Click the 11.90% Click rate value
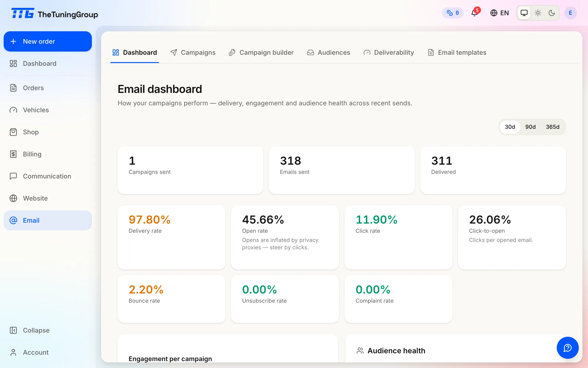This screenshot has height=368, width=588. pyautogui.click(x=376, y=220)
